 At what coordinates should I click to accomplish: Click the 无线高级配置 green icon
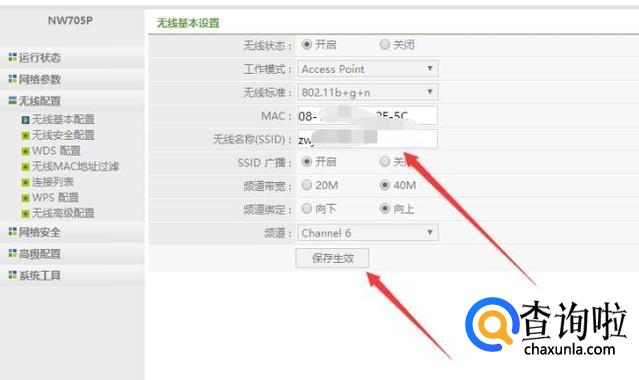[26, 213]
